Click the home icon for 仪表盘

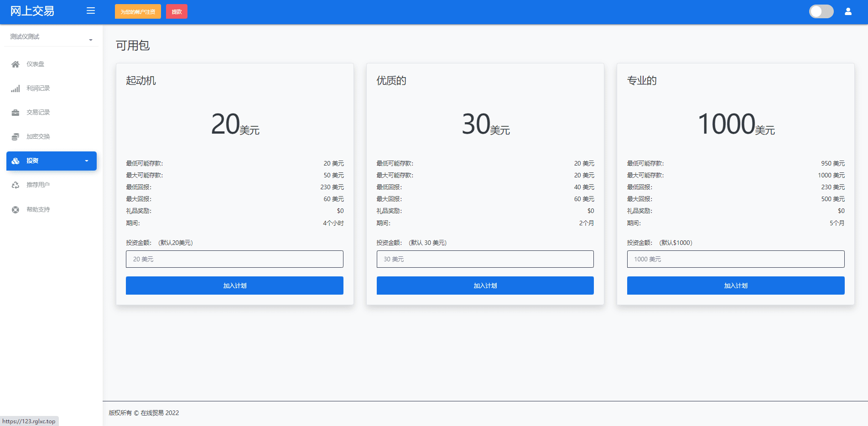[16, 64]
